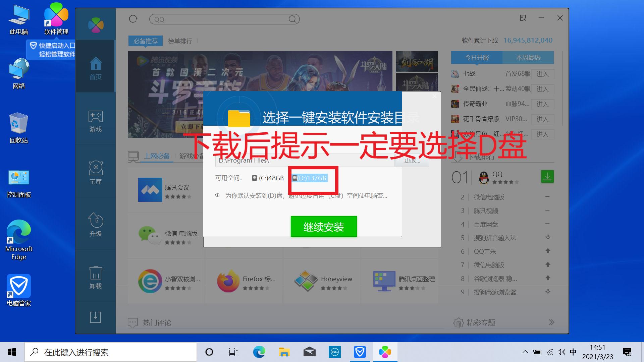Image resolution: width=644 pixels, height=362 pixels.
Task: Open the 更改 button to change install path
Action: [x=412, y=161]
